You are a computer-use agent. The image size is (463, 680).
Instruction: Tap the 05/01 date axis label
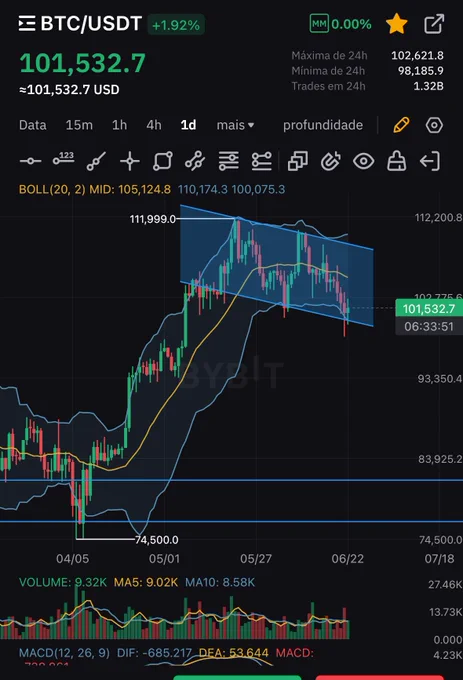pos(164,559)
